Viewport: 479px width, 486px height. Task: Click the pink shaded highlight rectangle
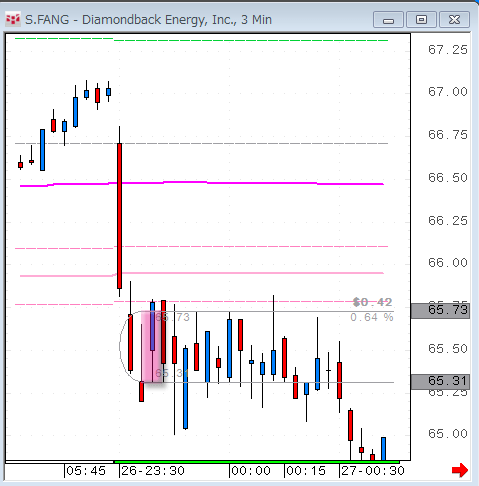click(x=152, y=347)
